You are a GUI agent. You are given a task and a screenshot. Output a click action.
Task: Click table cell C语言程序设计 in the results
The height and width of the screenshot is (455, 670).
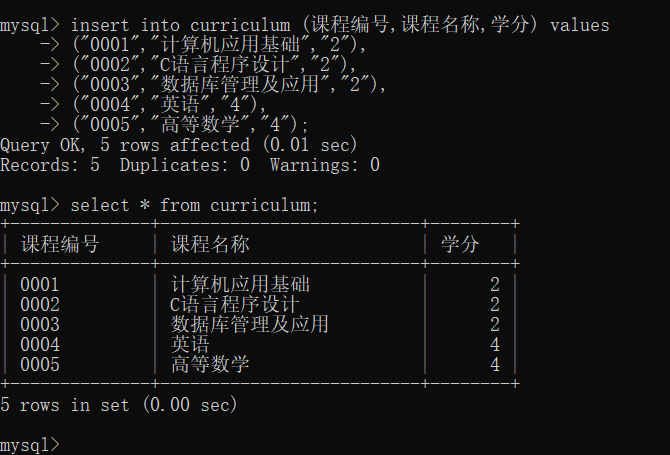pos(235,305)
